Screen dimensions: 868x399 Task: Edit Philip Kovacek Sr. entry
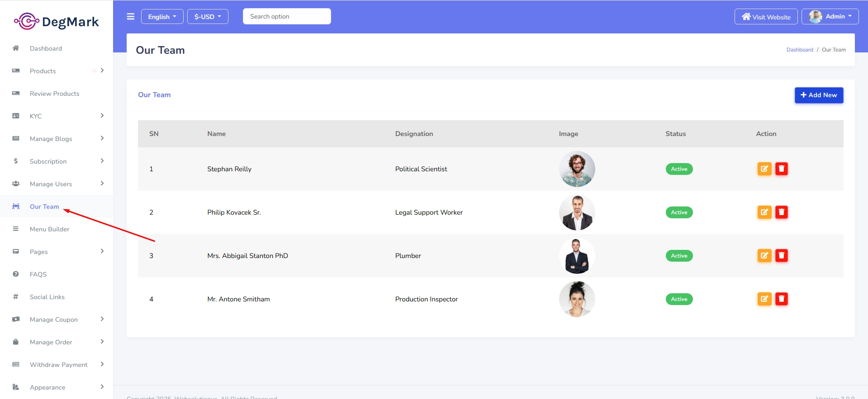[764, 212]
